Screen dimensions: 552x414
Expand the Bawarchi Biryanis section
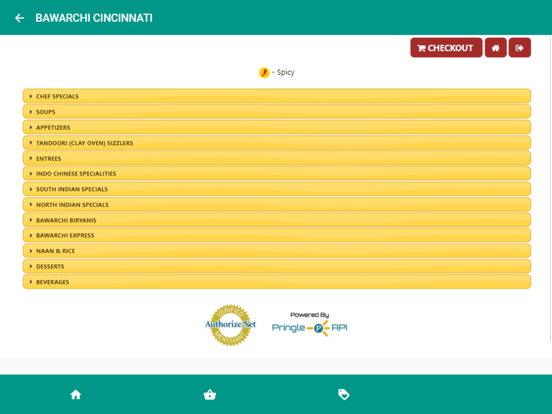277,220
